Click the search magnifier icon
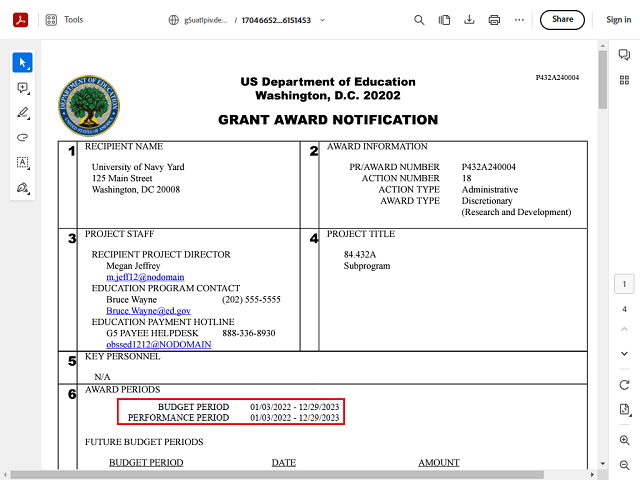 point(420,19)
